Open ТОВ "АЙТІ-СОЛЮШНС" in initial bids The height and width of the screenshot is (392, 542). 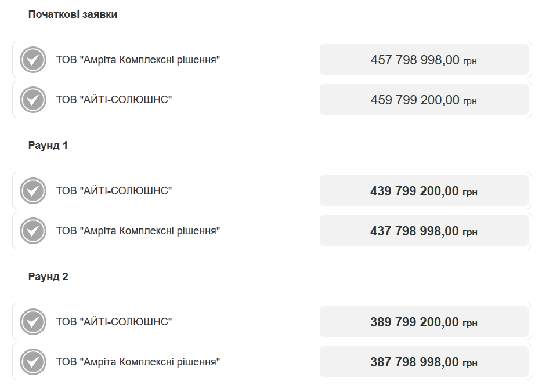114,100
